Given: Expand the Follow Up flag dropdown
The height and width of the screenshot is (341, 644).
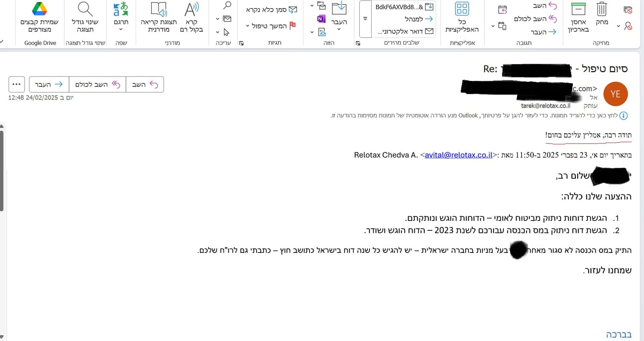Looking at the screenshot, I should pyautogui.click(x=248, y=26).
